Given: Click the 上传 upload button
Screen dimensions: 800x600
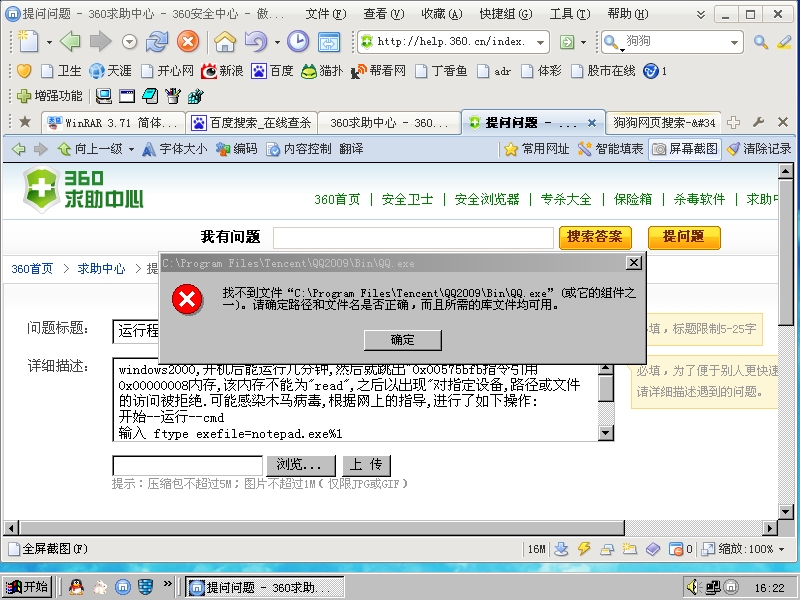Looking at the screenshot, I should point(366,465).
